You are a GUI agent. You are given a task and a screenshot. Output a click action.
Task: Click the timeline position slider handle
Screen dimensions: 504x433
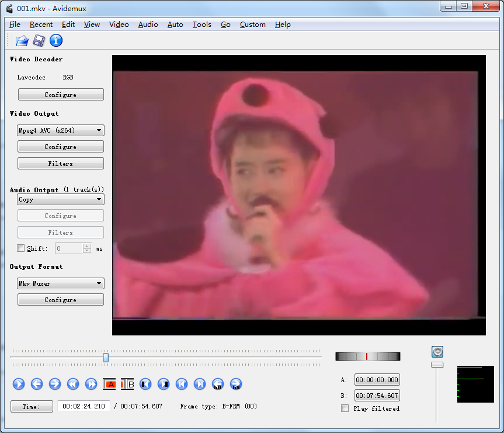pos(106,357)
